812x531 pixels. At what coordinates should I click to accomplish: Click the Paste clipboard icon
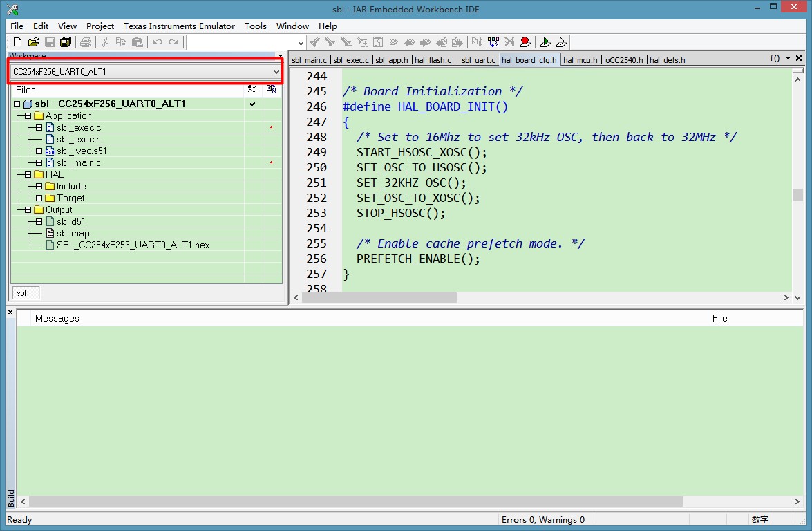point(138,42)
